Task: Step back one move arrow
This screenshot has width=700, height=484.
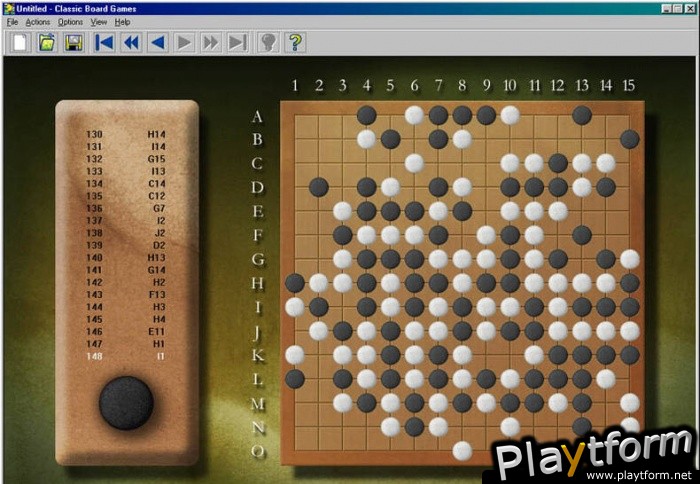Action: 158,42
